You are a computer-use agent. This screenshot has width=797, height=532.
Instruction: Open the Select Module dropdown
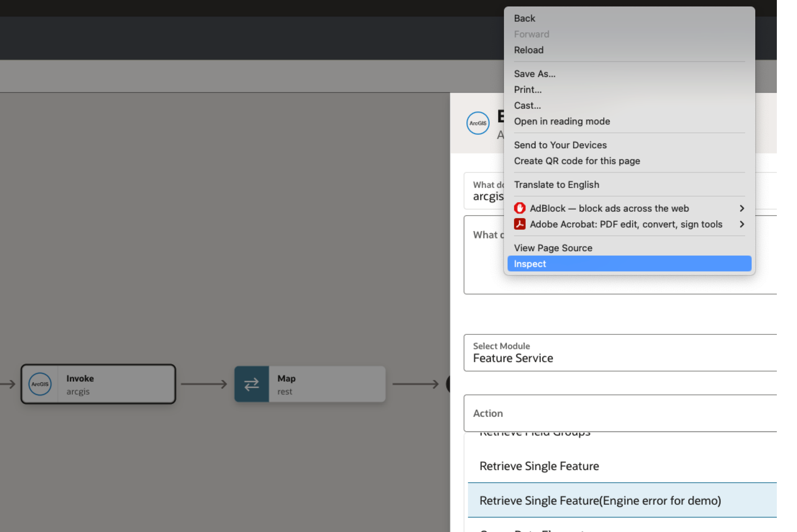620,353
